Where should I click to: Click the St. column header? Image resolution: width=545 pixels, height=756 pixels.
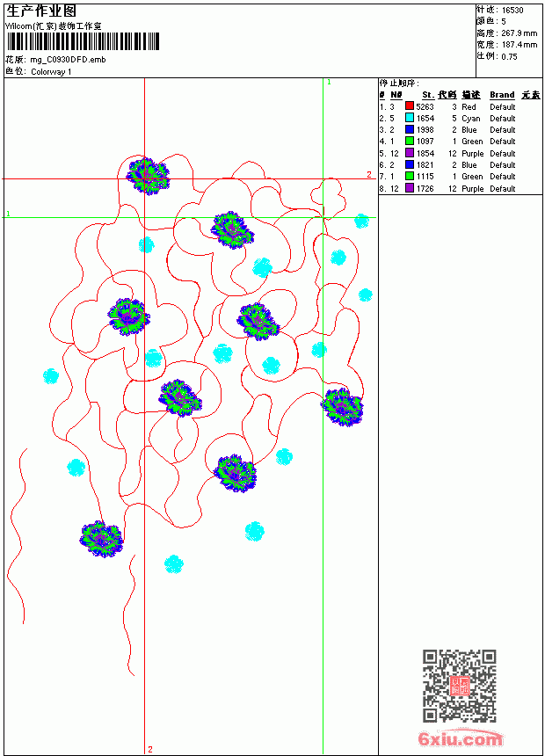coord(428,95)
